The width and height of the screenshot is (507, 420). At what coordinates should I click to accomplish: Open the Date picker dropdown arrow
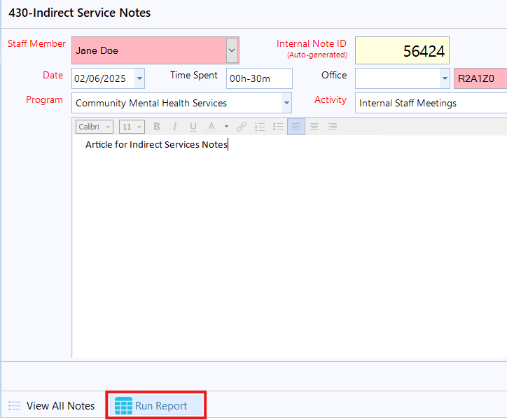139,78
